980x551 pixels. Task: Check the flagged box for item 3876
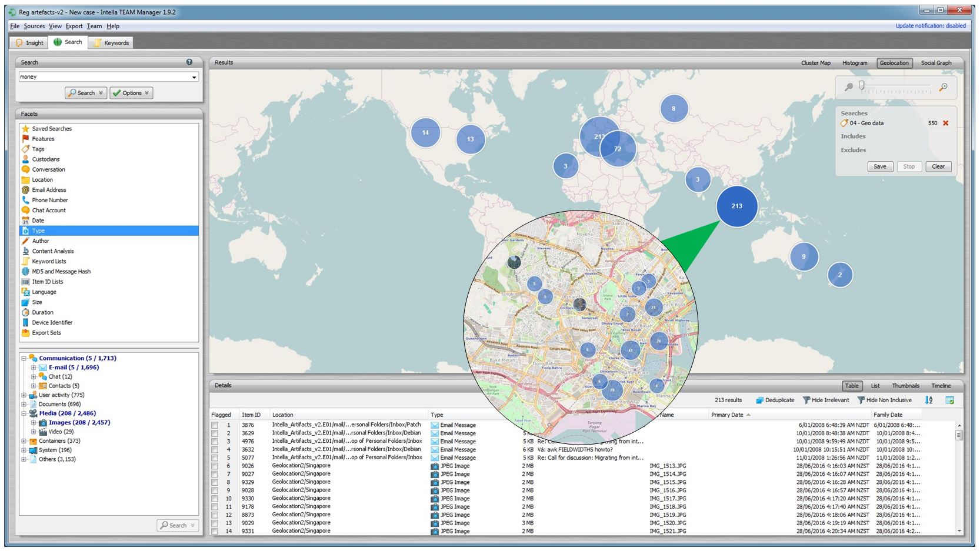tap(215, 425)
